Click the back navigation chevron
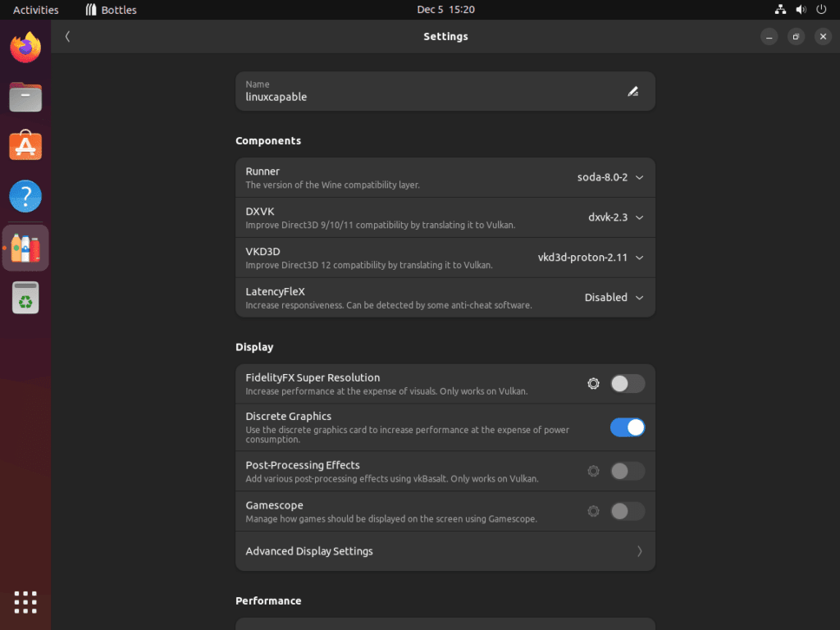Viewport: 840px width, 630px height. pyautogui.click(x=67, y=36)
